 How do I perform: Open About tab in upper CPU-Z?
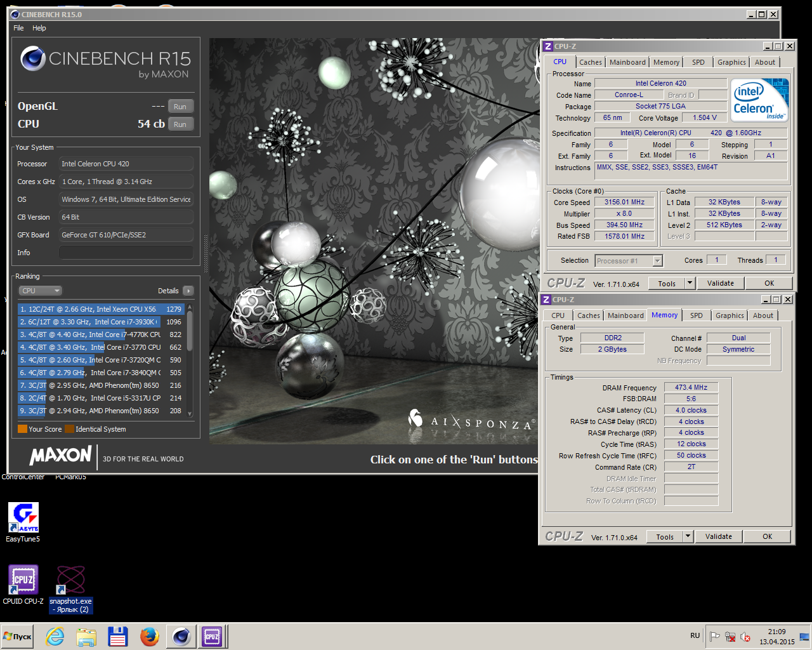pyautogui.click(x=765, y=62)
